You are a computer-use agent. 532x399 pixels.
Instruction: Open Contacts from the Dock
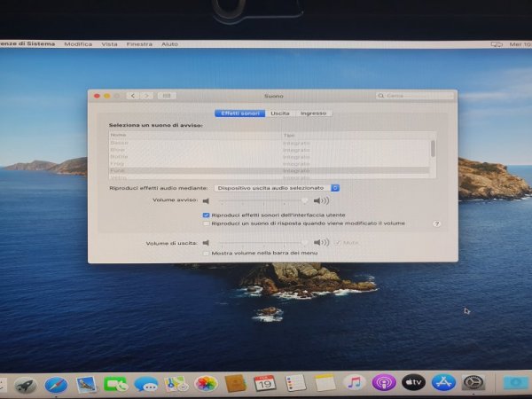pyautogui.click(x=236, y=383)
